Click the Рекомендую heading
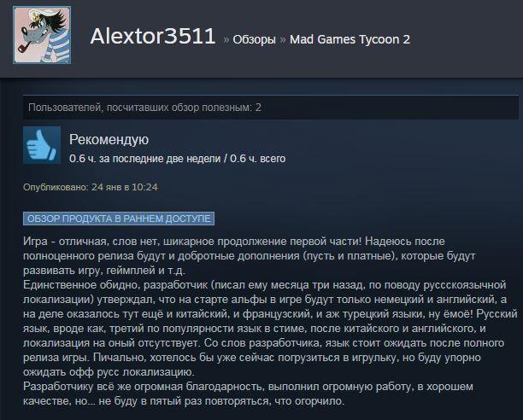 pyautogui.click(x=109, y=139)
